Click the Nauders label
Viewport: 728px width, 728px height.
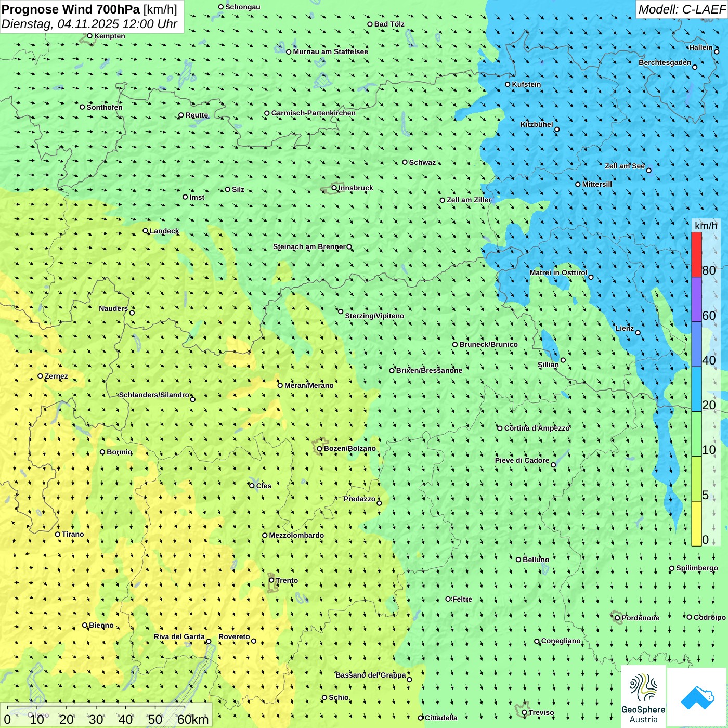click(x=113, y=308)
